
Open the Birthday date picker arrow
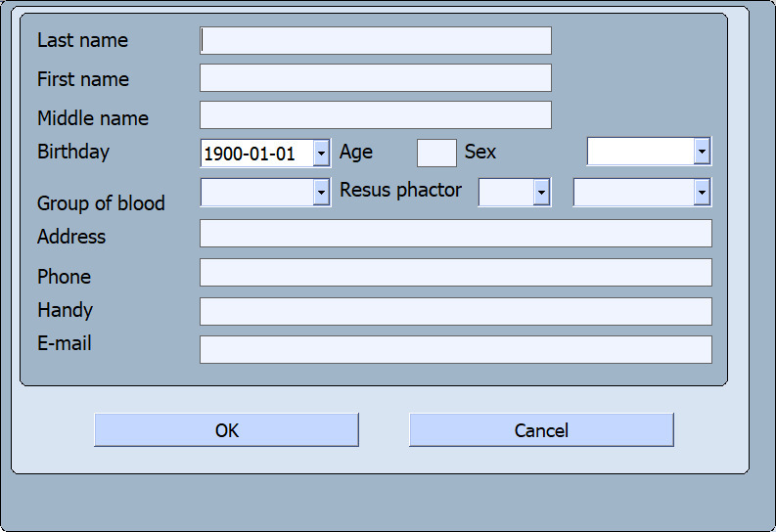(x=321, y=154)
